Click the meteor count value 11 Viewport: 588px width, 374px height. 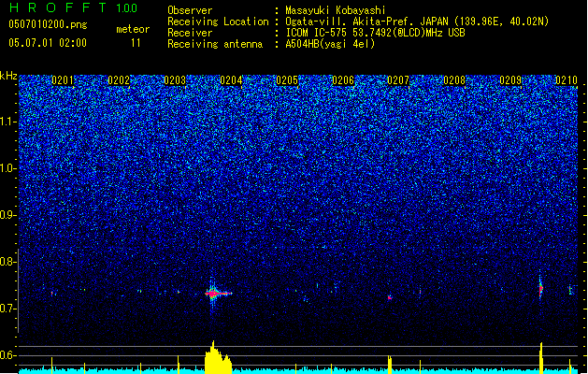pos(136,43)
